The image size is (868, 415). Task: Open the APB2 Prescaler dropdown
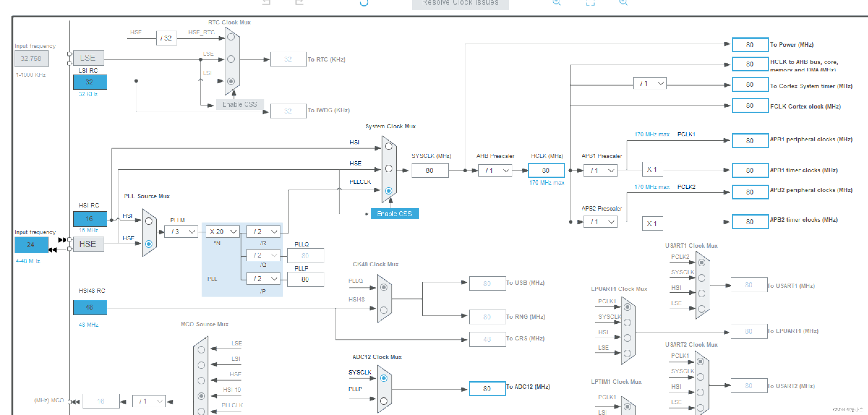coord(601,222)
